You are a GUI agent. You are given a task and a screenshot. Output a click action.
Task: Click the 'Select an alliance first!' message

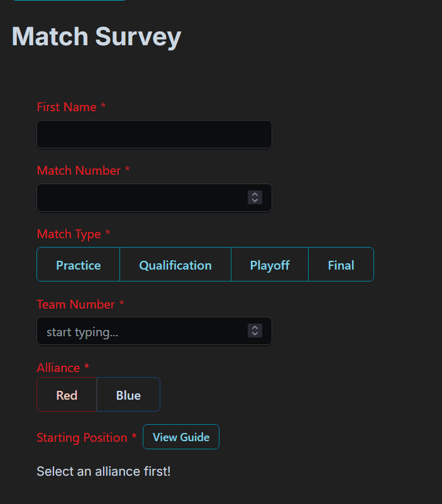click(104, 471)
